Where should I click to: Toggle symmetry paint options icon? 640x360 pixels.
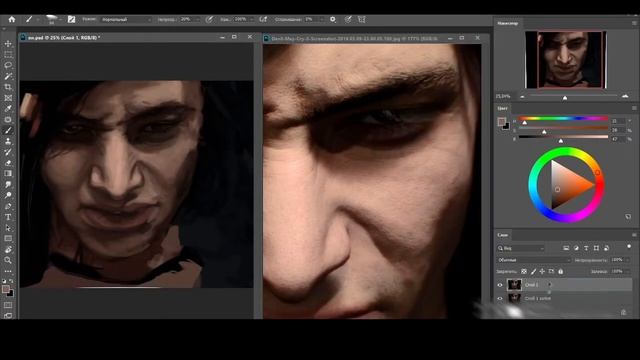coord(362,19)
